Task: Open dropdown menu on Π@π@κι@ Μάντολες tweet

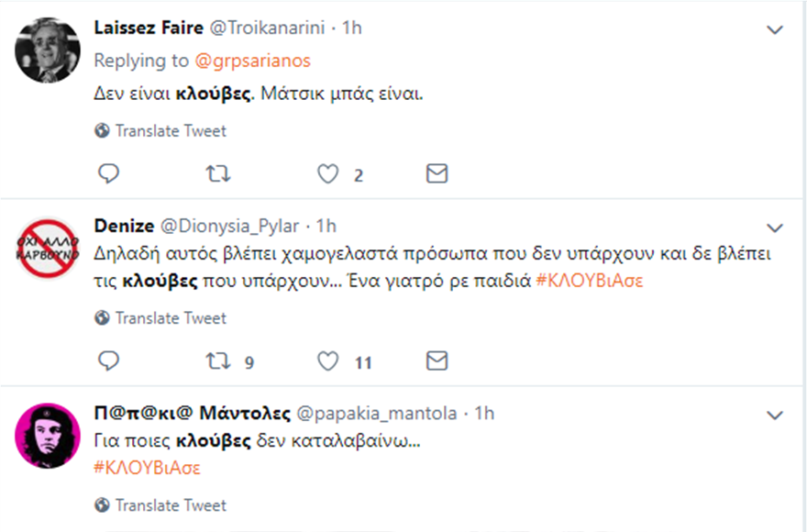Action: tap(775, 416)
